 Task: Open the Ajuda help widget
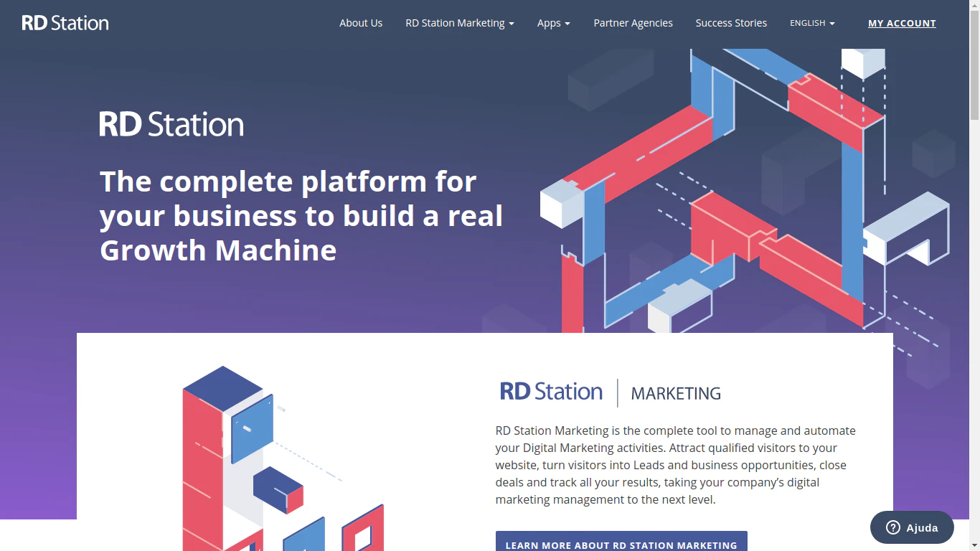(912, 527)
